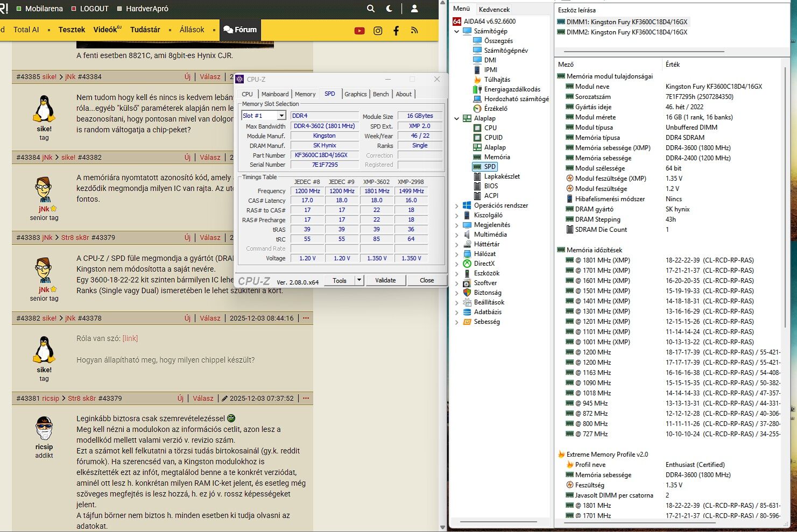Click Validate button in CPU-Z

(x=385, y=280)
